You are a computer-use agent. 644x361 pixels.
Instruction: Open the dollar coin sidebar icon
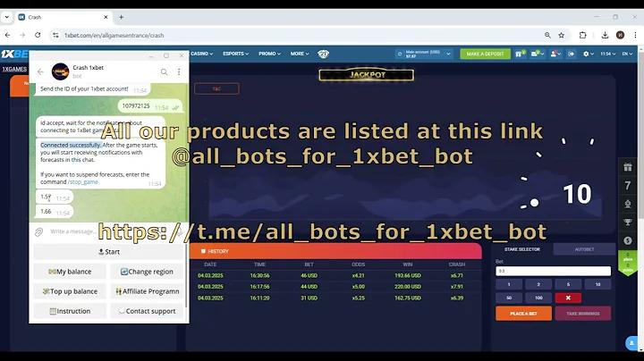627,240
